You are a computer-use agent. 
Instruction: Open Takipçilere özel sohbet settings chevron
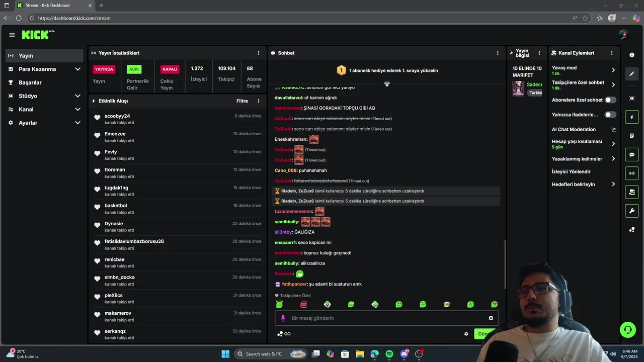tap(613, 85)
